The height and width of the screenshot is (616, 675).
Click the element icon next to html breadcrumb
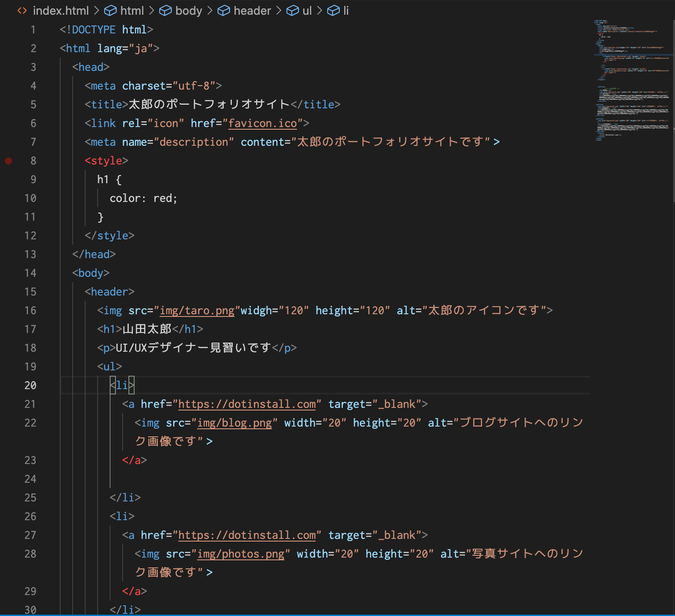[110, 10]
